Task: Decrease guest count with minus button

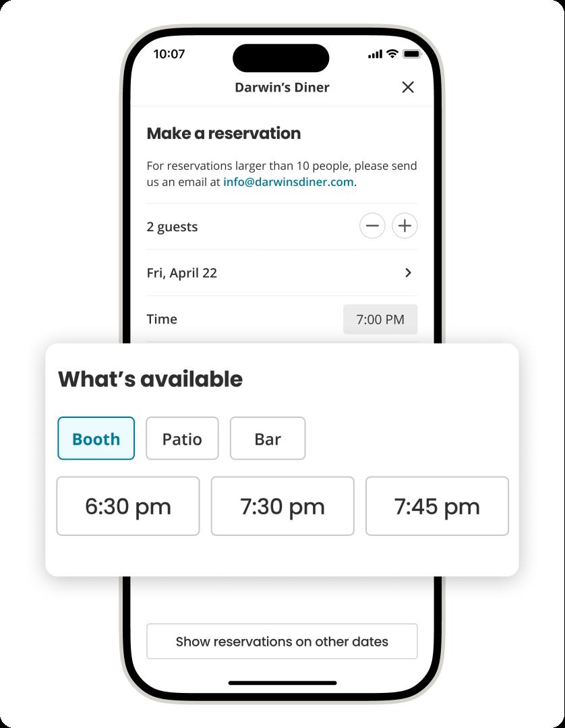Action: (372, 226)
